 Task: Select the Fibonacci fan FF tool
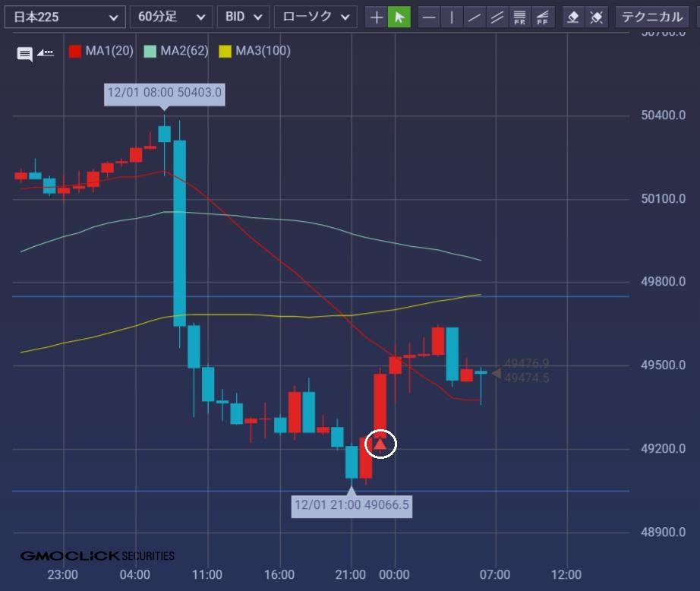[x=543, y=17]
